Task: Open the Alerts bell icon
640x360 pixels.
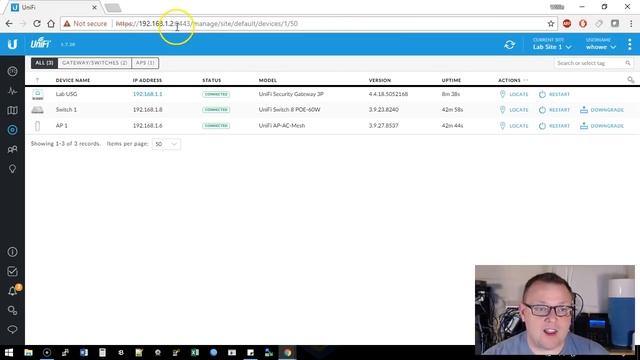Action: tap(13, 291)
